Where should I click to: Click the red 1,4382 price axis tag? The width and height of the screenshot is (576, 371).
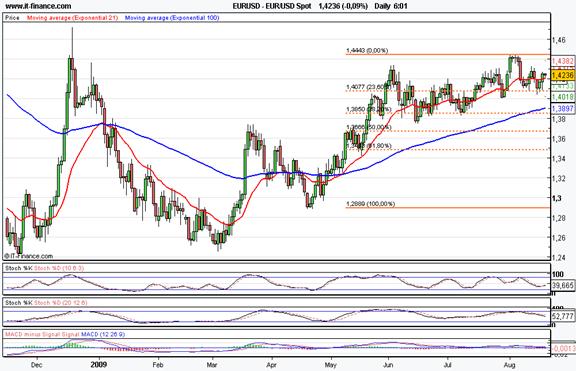563,61
